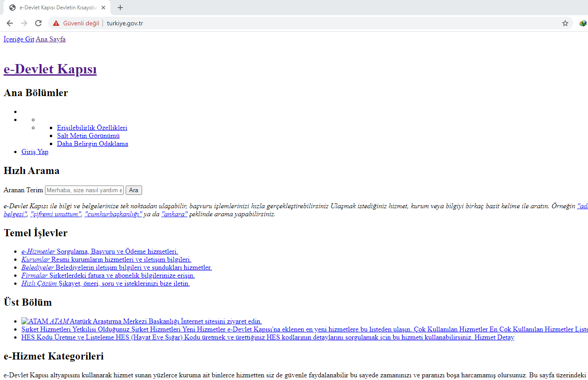Enable Daha Belirgin Odaklama option

(93, 144)
